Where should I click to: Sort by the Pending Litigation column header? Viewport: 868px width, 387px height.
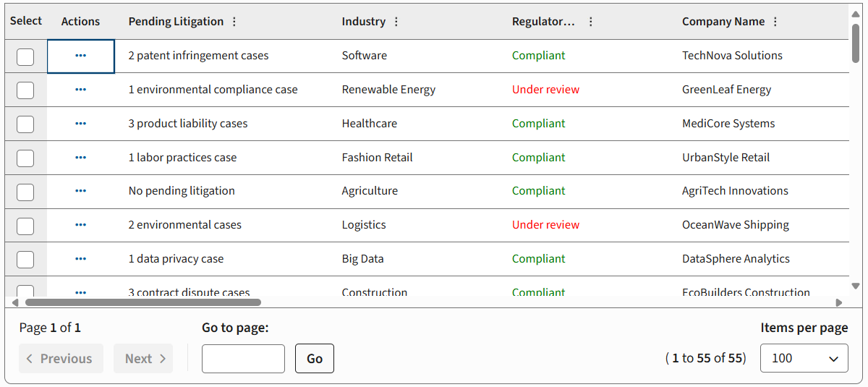click(x=176, y=22)
